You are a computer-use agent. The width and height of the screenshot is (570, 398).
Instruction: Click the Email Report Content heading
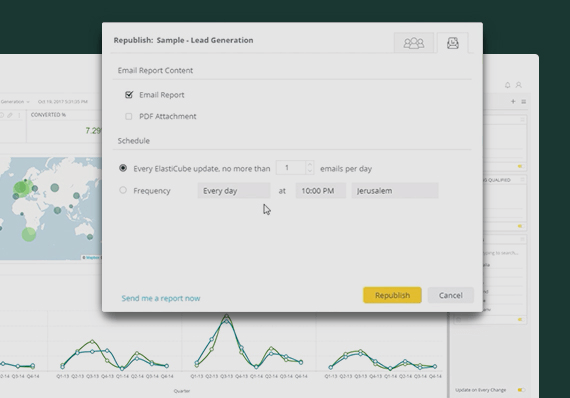coord(155,71)
